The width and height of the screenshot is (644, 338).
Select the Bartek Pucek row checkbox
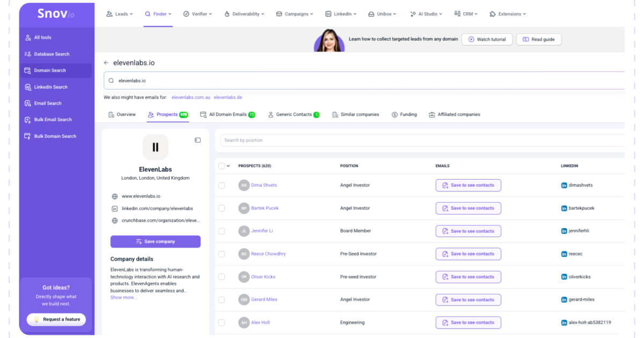(x=222, y=208)
